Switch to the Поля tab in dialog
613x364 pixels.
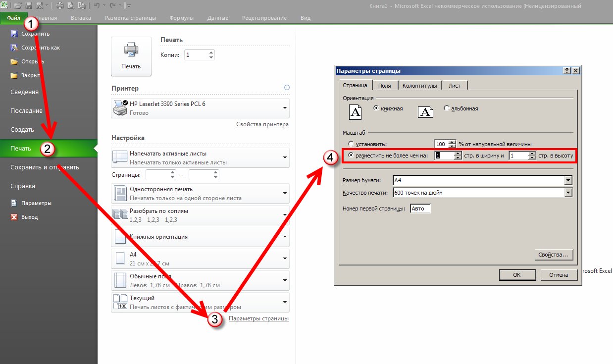coord(385,86)
